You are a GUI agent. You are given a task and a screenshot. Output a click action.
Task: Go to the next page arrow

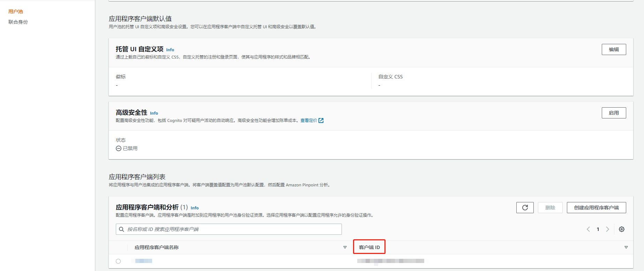[x=607, y=229]
